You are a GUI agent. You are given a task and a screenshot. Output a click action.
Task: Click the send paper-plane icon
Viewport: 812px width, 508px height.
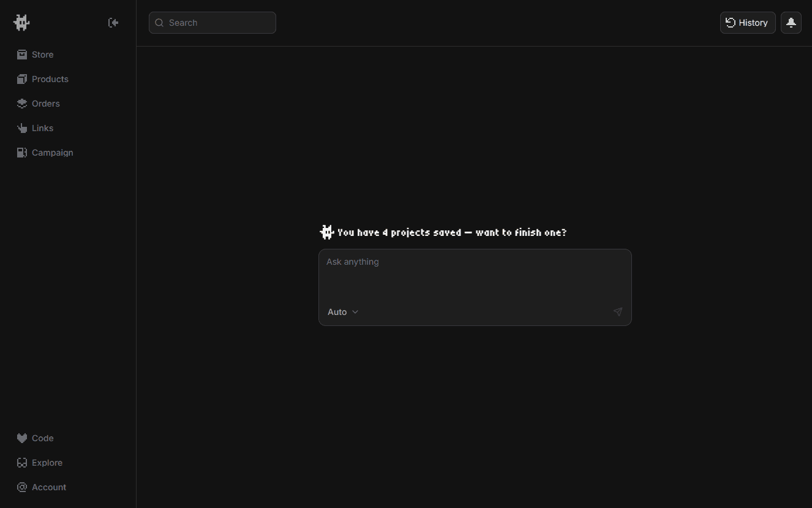tap(618, 312)
